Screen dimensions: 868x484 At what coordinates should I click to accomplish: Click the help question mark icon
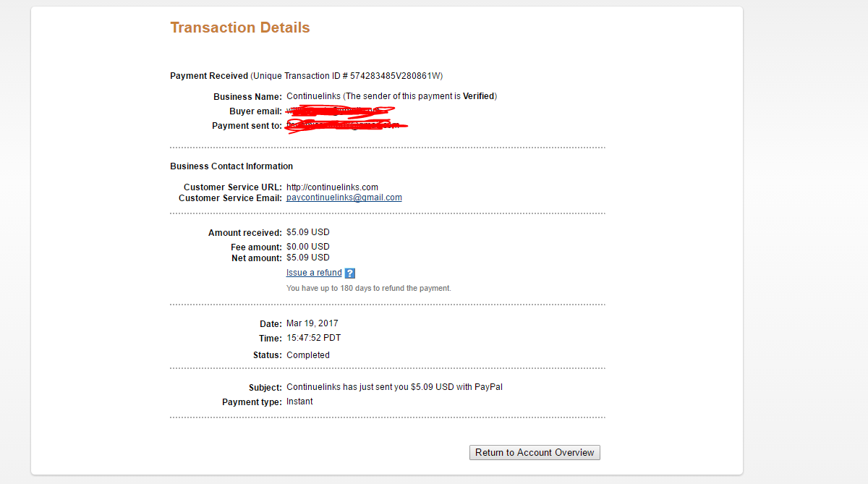point(350,273)
